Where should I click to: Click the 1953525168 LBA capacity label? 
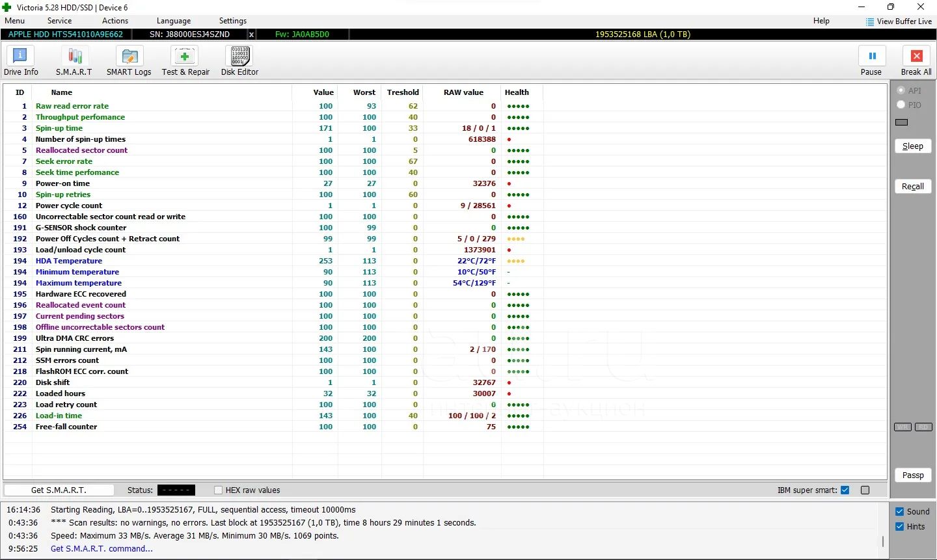click(643, 34)
